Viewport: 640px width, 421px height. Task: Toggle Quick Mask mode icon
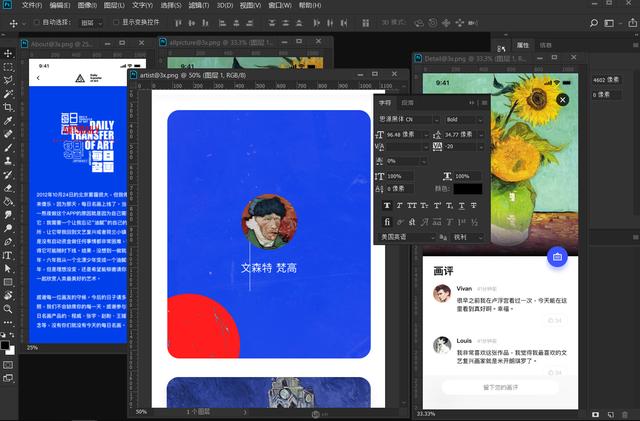click(x=8, y=365)
